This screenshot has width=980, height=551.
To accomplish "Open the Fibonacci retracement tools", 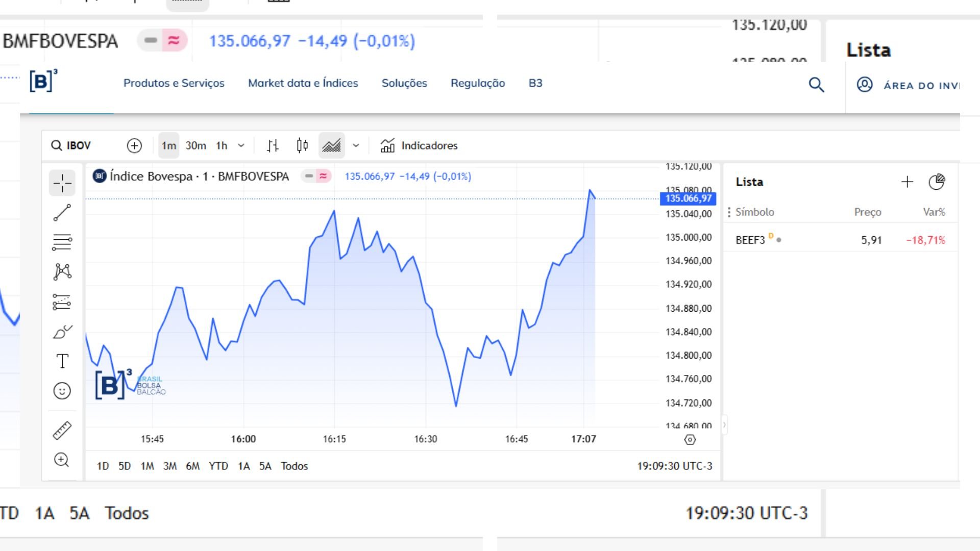I will 62,242.
